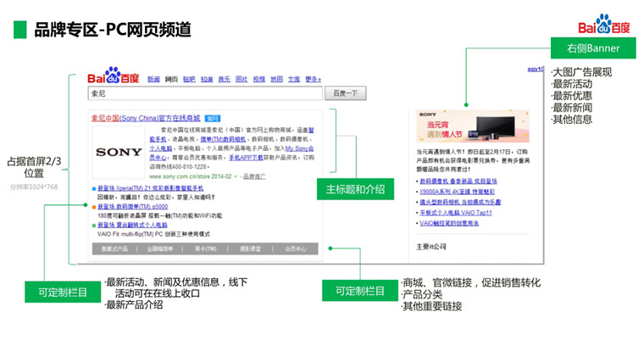
Task: Click the 主标题和介绍 green label
Action: pyautogui.click(x=355, y=189)
